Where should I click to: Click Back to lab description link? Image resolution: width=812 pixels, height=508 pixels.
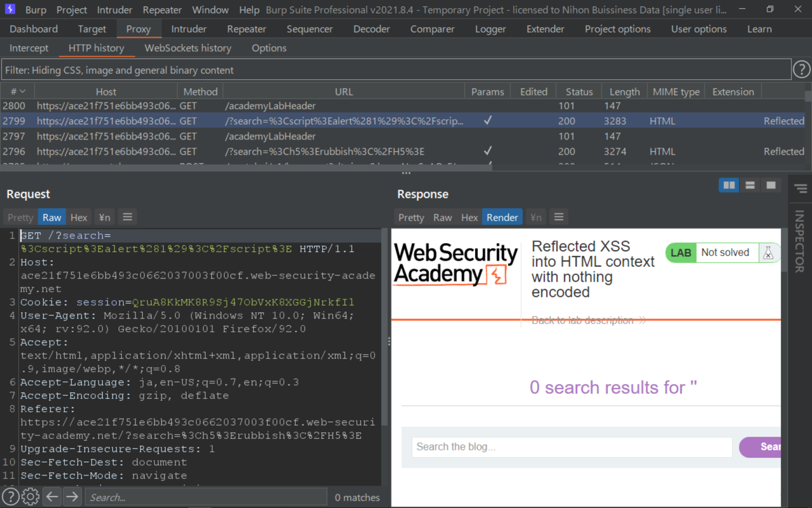(589, 320)
